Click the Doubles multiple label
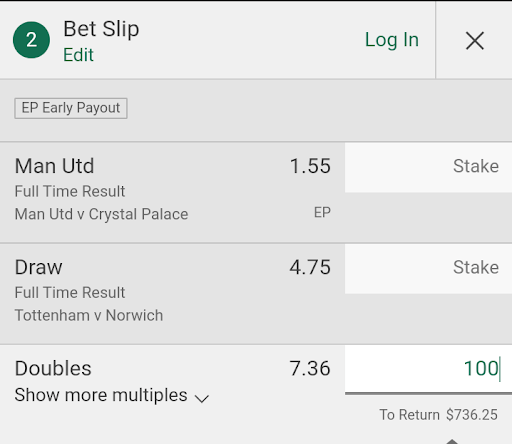The height and width of the screenshot is (444, 512). coord(53,368)
